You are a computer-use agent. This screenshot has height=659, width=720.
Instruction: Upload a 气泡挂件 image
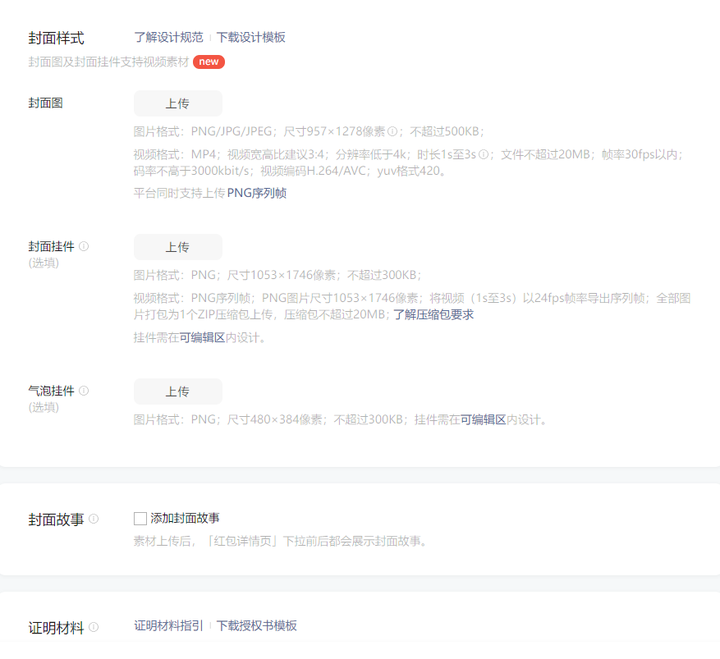[178, 392]
